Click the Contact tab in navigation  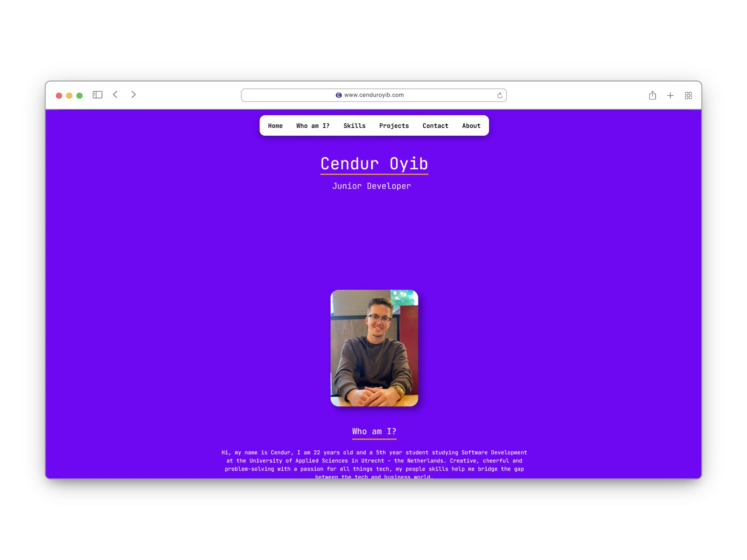click(435, 126)
